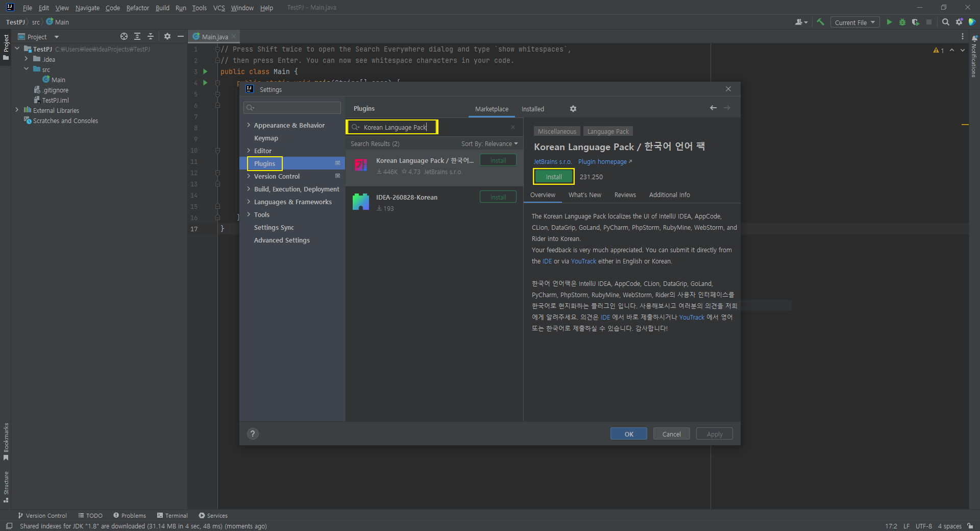Screen dimensions: 980x531
Task: Open the Project view selector dropdown
Action: tap(38, 37)
